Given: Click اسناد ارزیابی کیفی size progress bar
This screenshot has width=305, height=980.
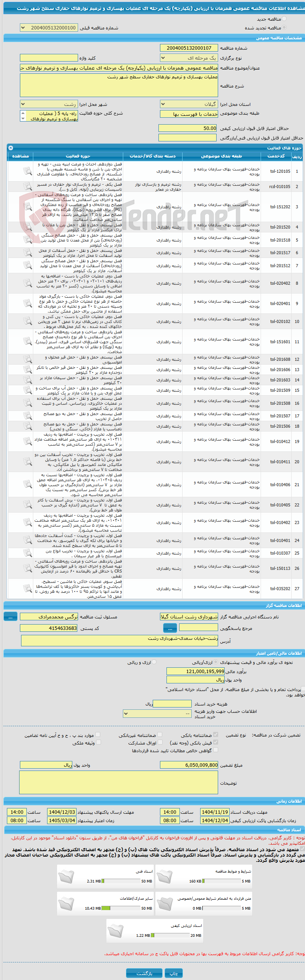Looking at the screenshot, I should tap(170, 935).
